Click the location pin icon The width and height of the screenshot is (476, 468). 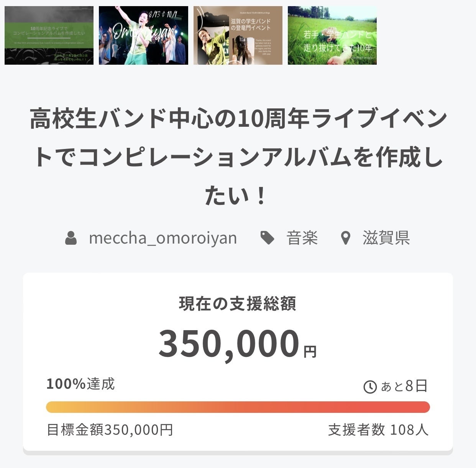pyautogui.click(x=346, y=238)
